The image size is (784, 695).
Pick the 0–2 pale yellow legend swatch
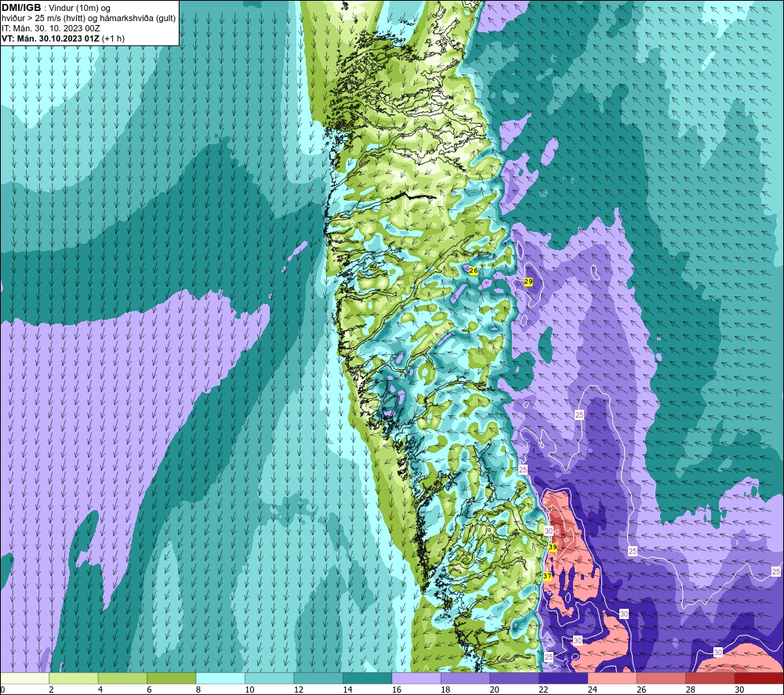pyautogui.click(x=24, y=678)
